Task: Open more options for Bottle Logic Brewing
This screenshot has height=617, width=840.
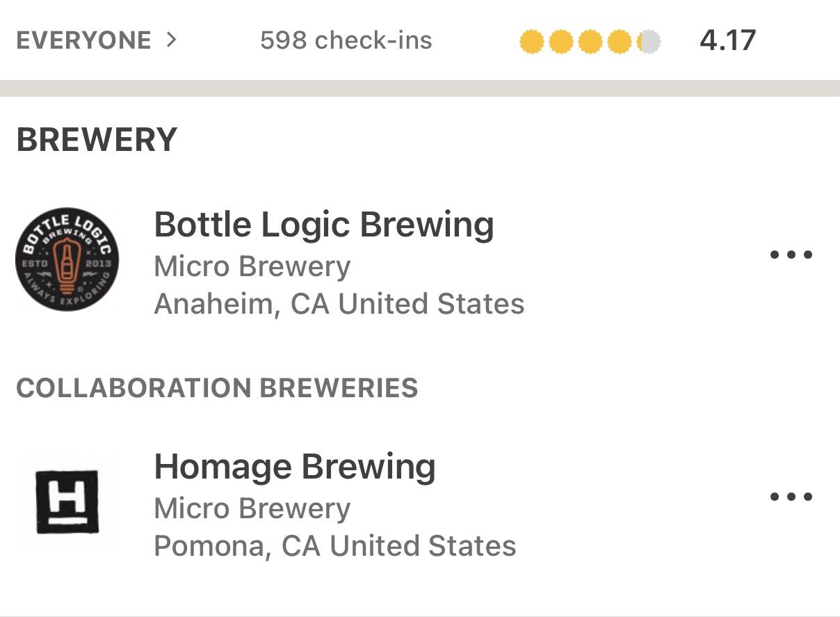Action: pyautogui.click(x=791, y=255)
